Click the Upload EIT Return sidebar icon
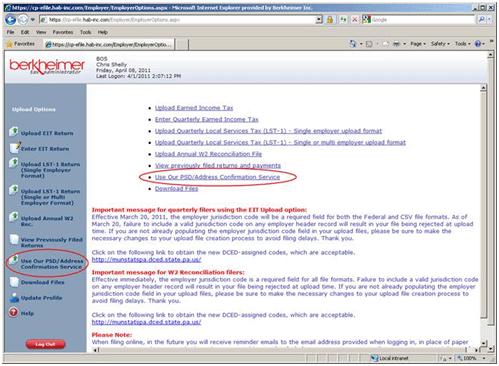Image resolution: width=499 pixels, height=366 pixels. 14,131
